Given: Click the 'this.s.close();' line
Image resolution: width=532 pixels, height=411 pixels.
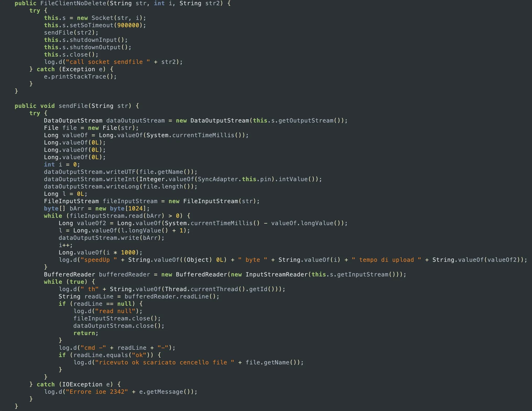Looking at the screenshot, I should [x=71, y=55].
